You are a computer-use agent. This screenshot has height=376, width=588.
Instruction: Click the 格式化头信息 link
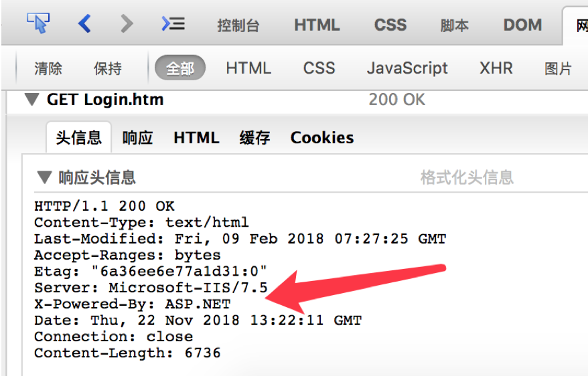467,177
